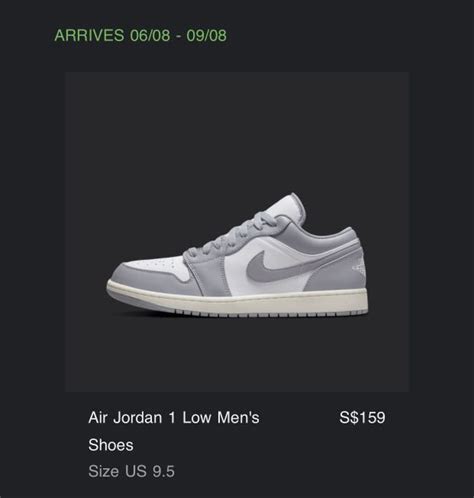The width and height of the screenshot is (474, 498).
Task: Click the Wings logo on the shoe heel
Action: [x=358, y=269]
